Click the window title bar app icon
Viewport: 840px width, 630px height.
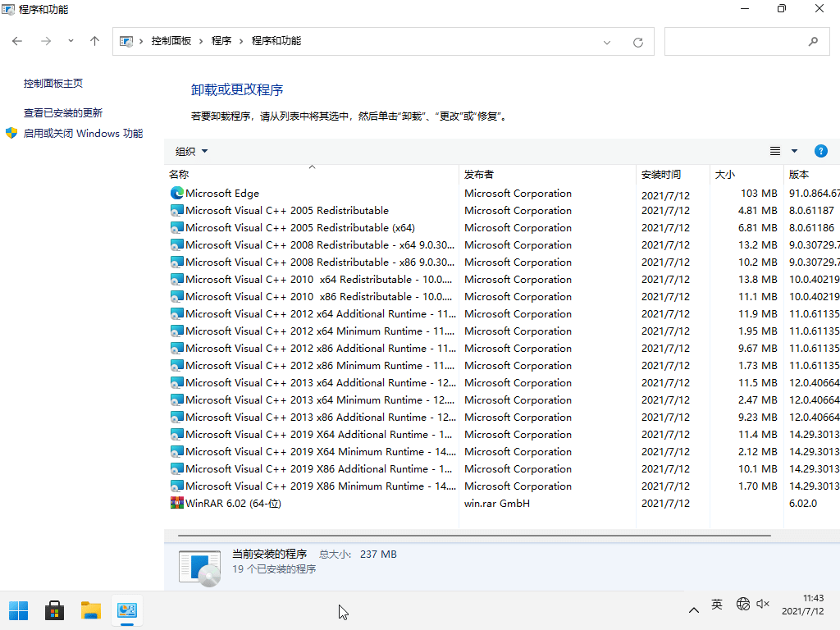tap(8, 9)
